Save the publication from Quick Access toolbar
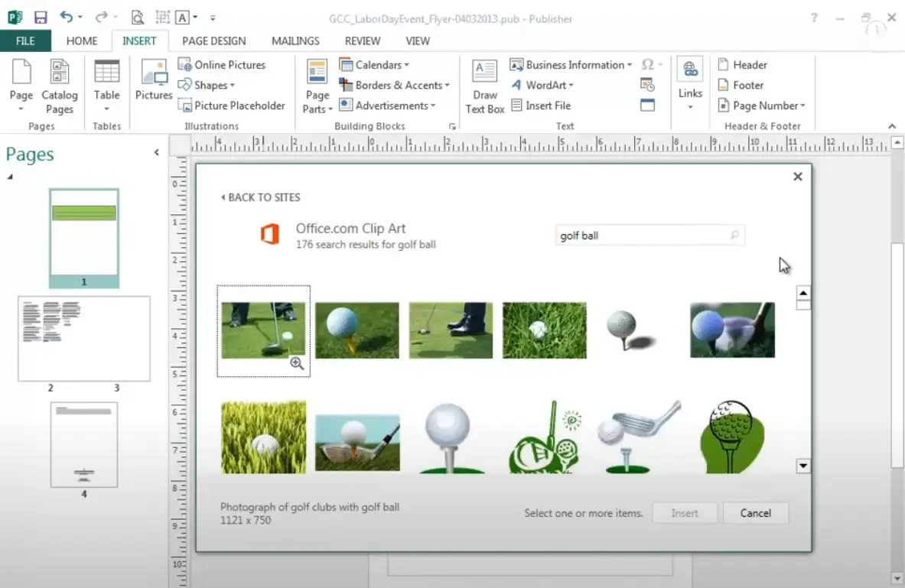Image resolution: width=905 pixels, height=588 pixels. (x=41, y=17)
